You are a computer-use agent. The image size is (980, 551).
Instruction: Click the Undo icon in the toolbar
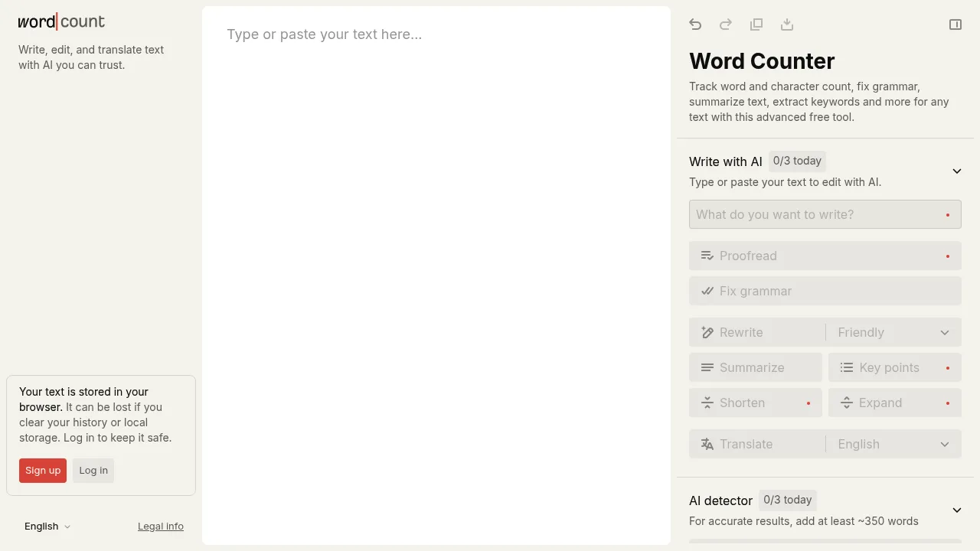(x=695, y=24)
